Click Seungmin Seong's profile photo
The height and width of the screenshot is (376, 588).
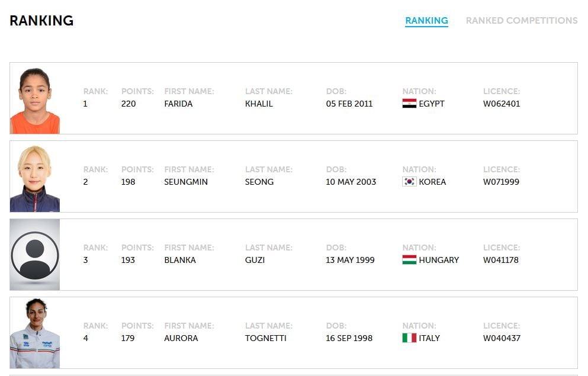click(35, 178)
